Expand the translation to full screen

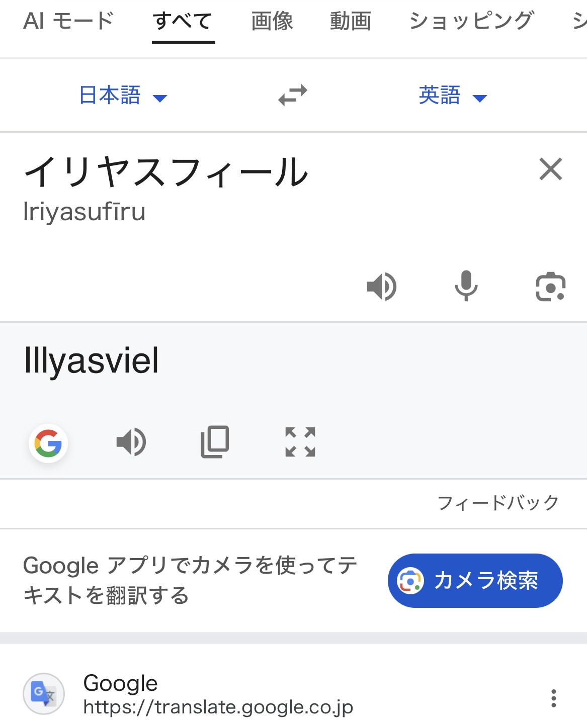[x=300, y=442]
